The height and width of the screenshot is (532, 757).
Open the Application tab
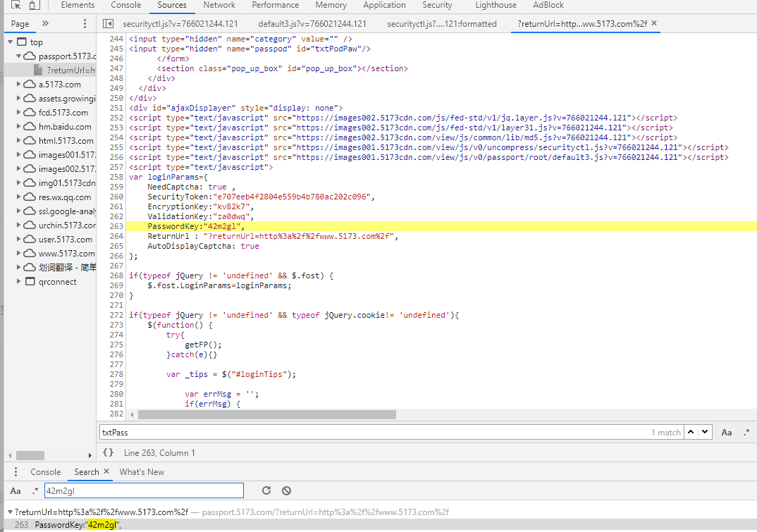[x=384, y=5]
